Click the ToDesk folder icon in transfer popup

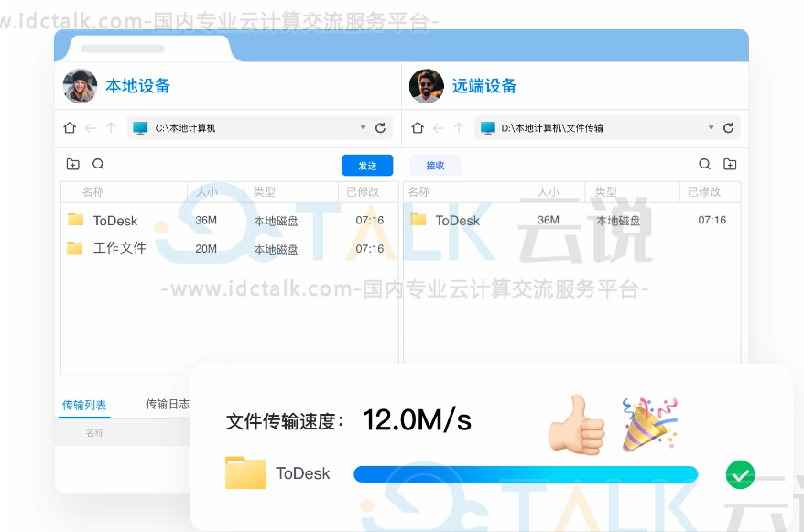click(245, 472)
